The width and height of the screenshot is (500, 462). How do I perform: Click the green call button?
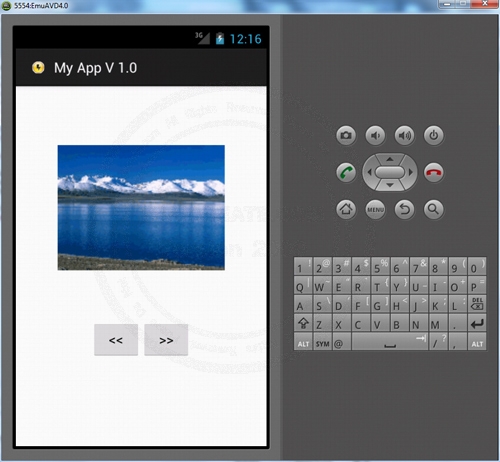[346, 172]
